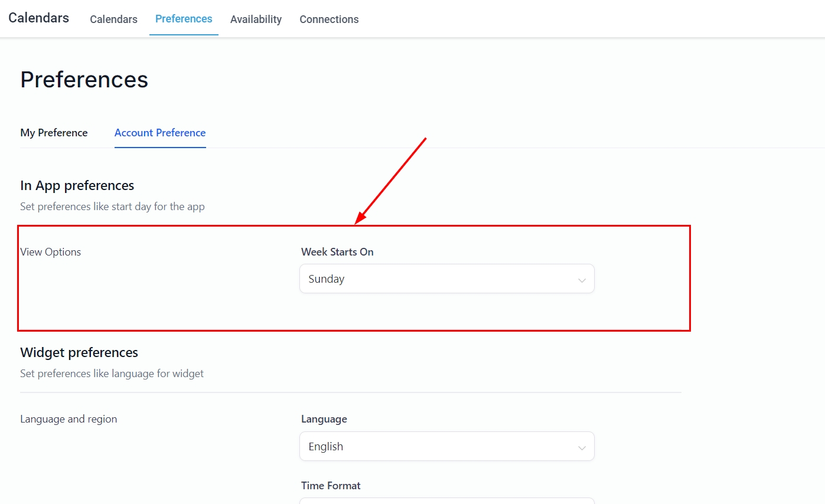
Task: Click the Time Format field label
Action: 331,486
